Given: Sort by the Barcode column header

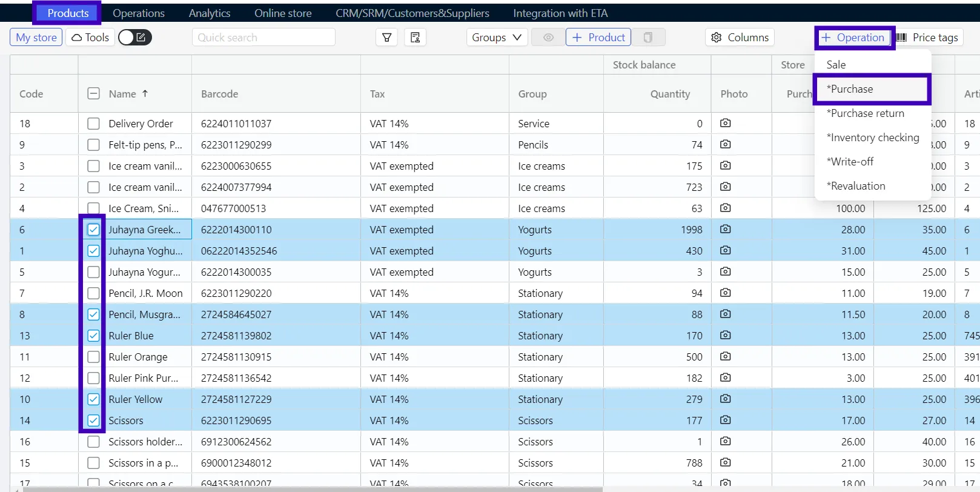Looking at the screenshot, I should (219, 94).
